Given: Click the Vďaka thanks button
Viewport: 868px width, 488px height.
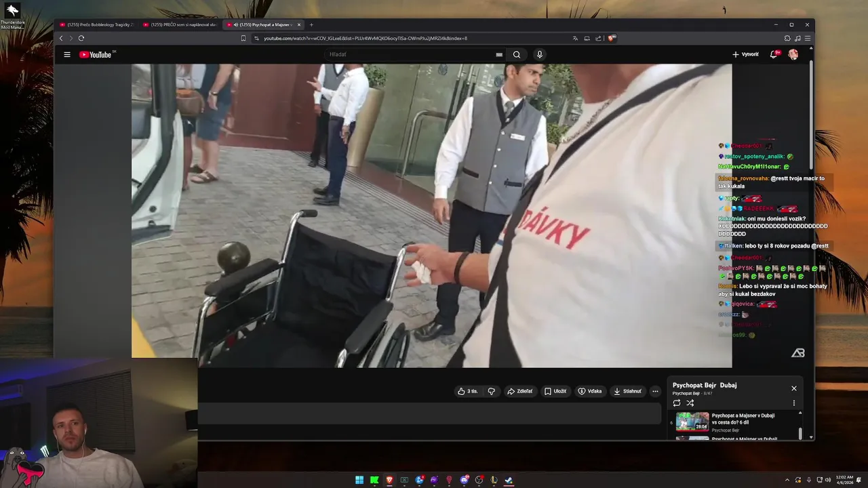Looking at the screenshot, I should tap(589, 391).
